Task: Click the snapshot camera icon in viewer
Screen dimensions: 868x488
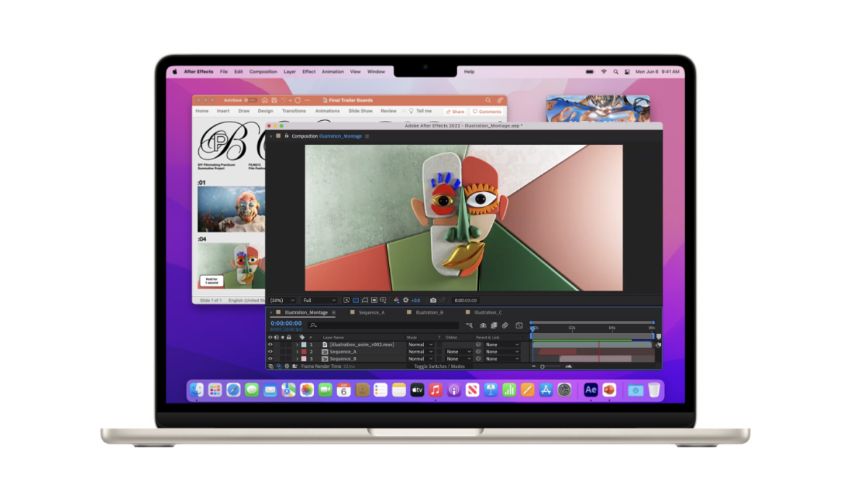Action: [x=433, y=300]
